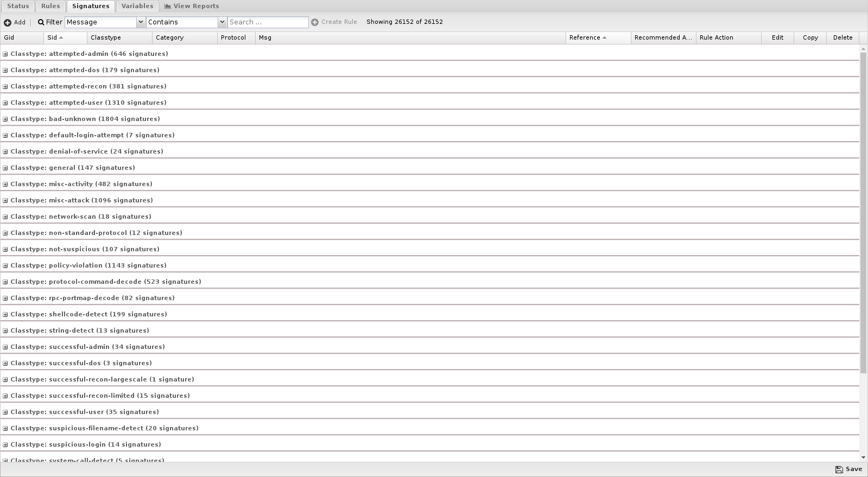The height and width of the screenshot is (477, 868).
Task: Expand Classtype misc-activity group
Action: click(x=5, y=184)
